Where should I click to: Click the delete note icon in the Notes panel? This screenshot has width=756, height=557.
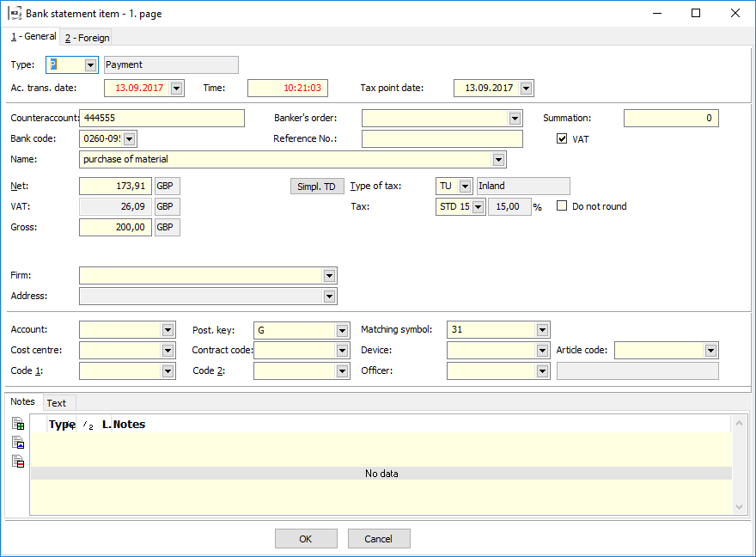tap(18, 462)
